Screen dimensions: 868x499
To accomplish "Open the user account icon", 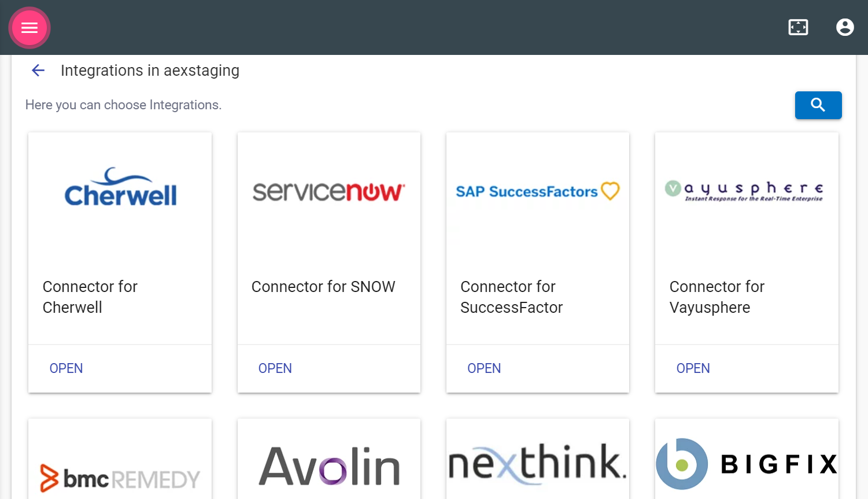I will coord(845,27).
